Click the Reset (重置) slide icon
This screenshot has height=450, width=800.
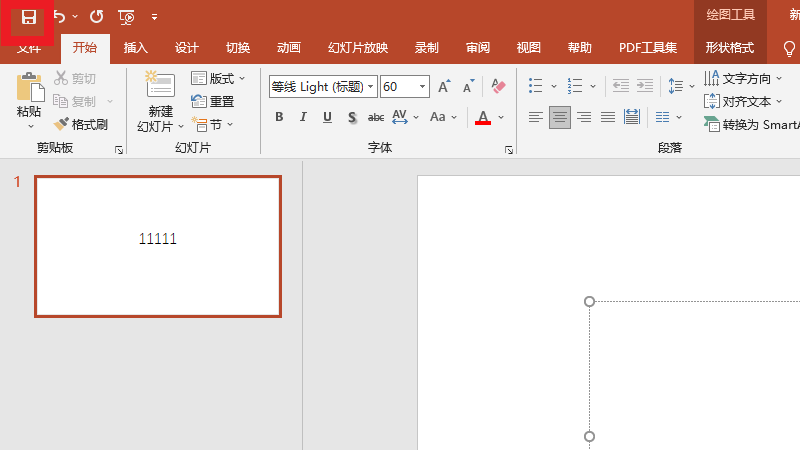(x=213, y=101)
